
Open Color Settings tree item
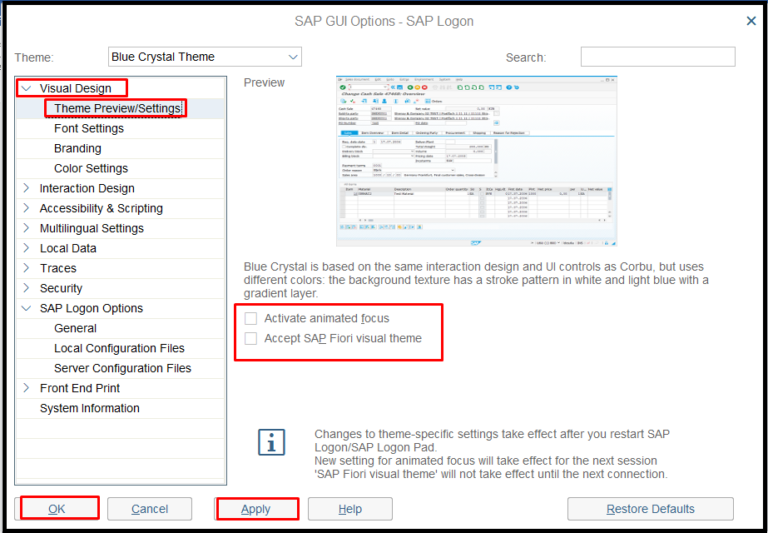click(x=91, y=169)
